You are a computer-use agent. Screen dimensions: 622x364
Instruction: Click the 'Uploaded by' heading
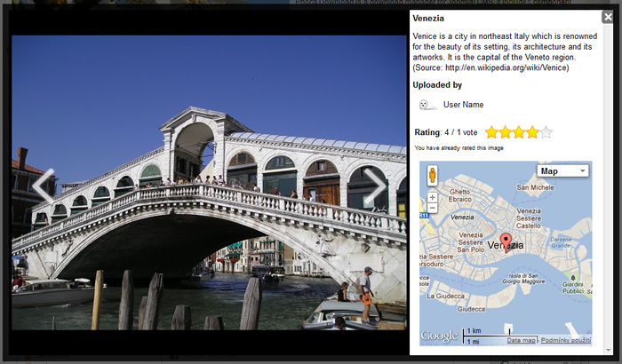tap(437, 85)
